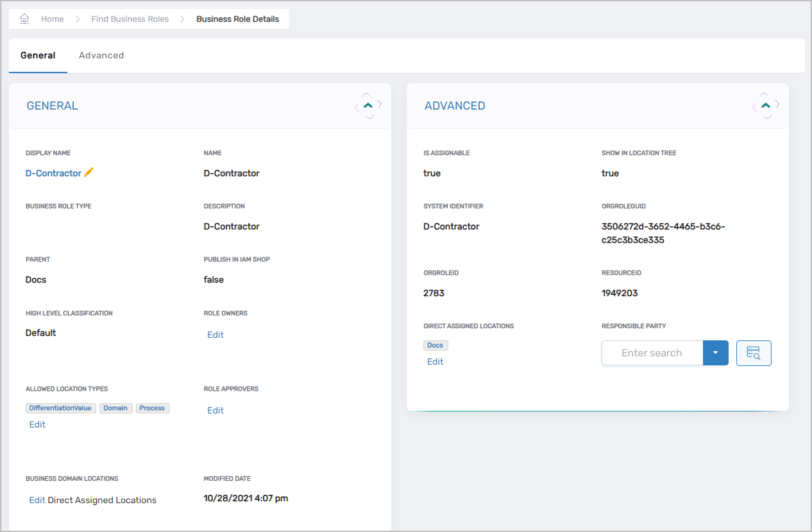The image size is (812, 532).
Task: Collapse the General panel with its chevron
Action: coord(368,106)
